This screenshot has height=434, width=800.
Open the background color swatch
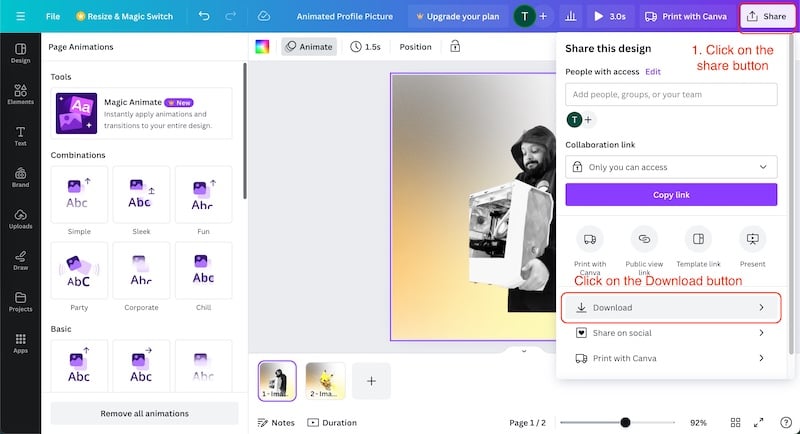262,46
